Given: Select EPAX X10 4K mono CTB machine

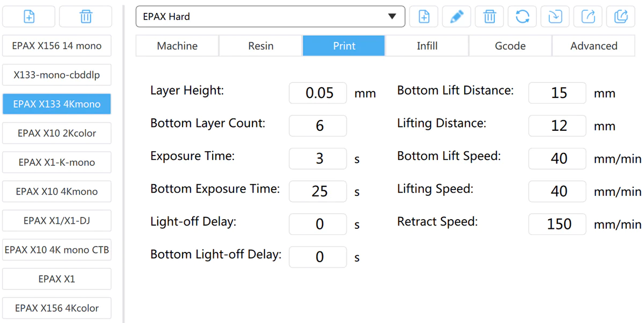Looking at the screenshot, I should tap(57, 250).
